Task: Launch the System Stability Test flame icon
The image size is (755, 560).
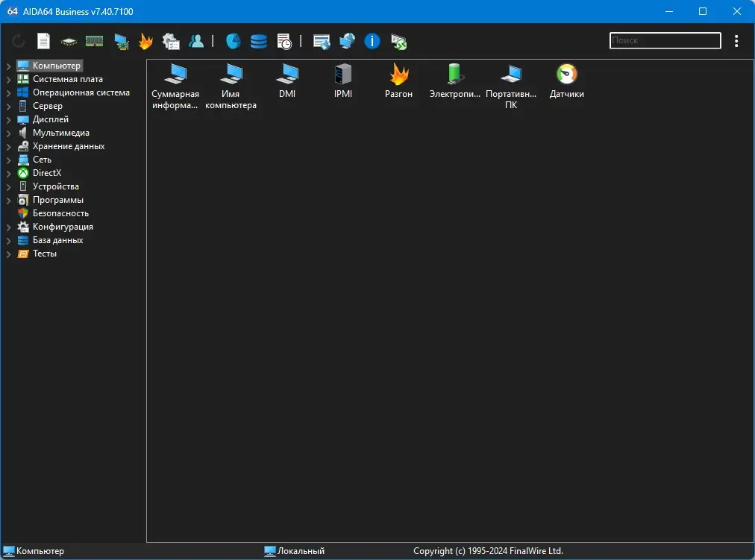Action: pyautogui.click(x=145, y=41)
